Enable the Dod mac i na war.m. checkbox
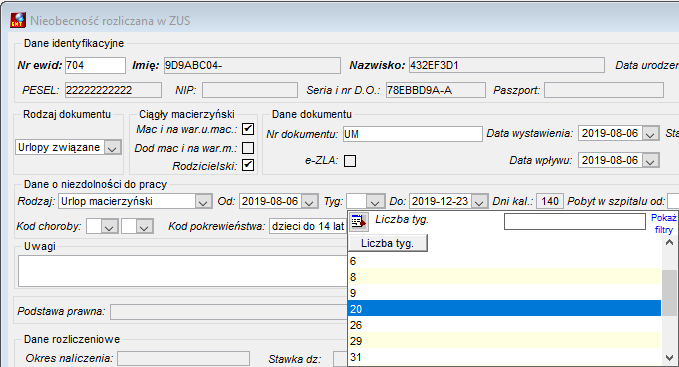679x367 pixels. [248, 148]
